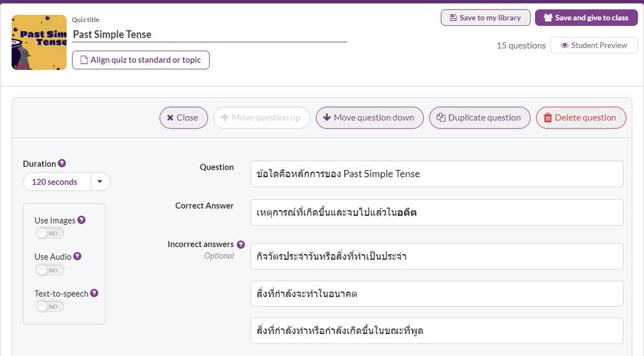The image size is (644, 356).
Task: Click the Past Simple Tense quiz thumbnail
Action: [39, 42]
